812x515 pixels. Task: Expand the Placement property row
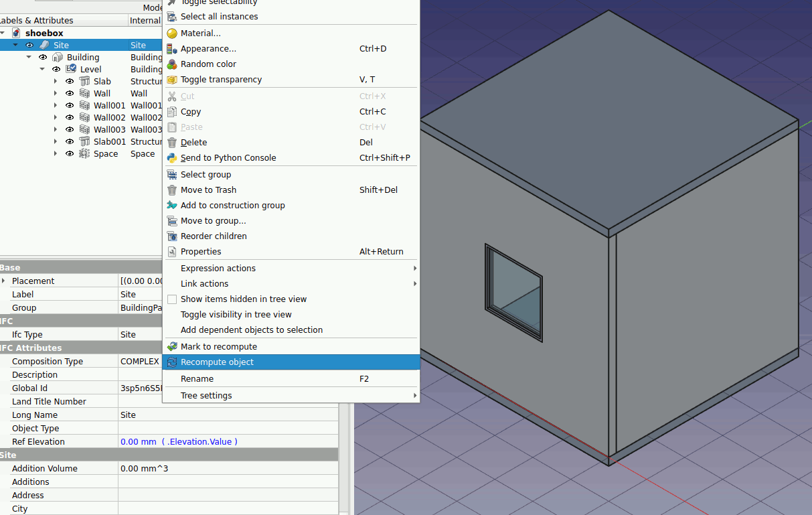pos(3,281)
